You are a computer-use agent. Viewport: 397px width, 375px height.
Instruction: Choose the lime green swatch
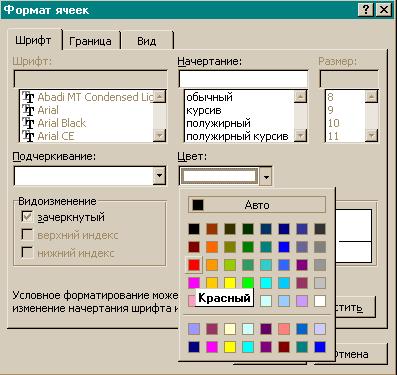pos(230,265)
